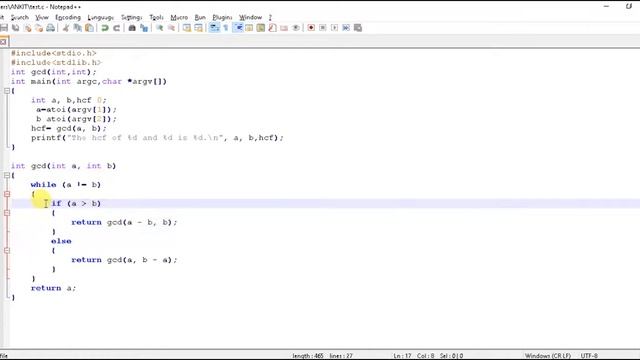
Task: Click the length : 465 status text
Action: point(308,356)
